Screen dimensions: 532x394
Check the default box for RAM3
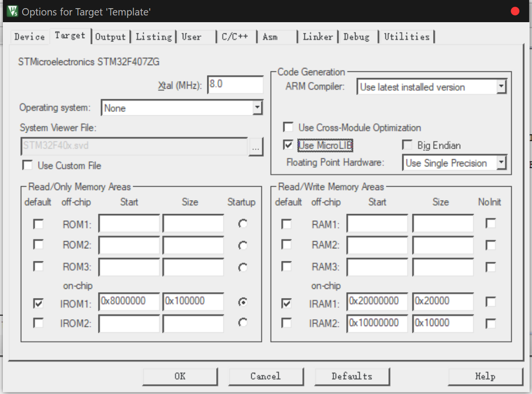pyautogui.click(x=286, y=266)
